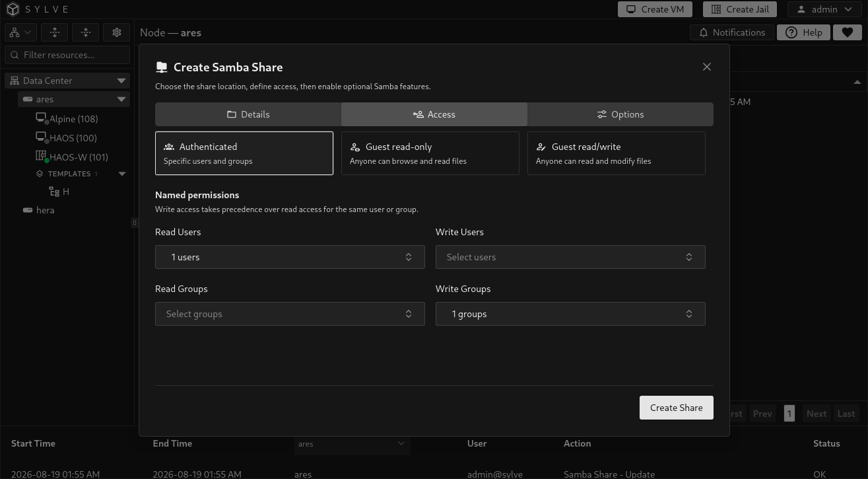Go to Last page in pagination
The height and width of the screenshot is (479, 868).
pos(846,414)
